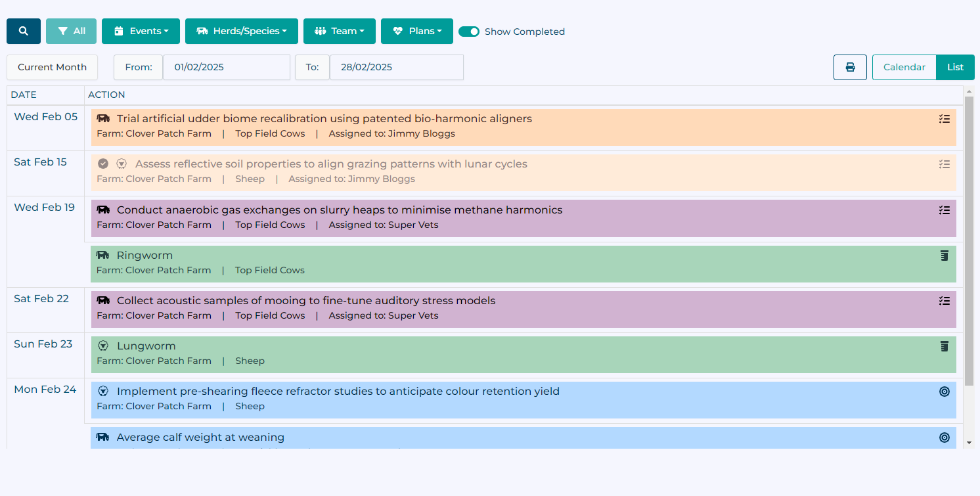This screenshot has width=980, height=496.
Task: Click target icon on fleece refractor studies row
Action: pyautogui.click(x=945, y=392)
